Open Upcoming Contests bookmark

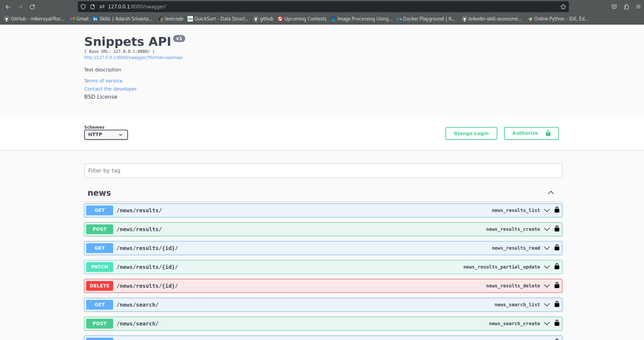tap(302, 19)
